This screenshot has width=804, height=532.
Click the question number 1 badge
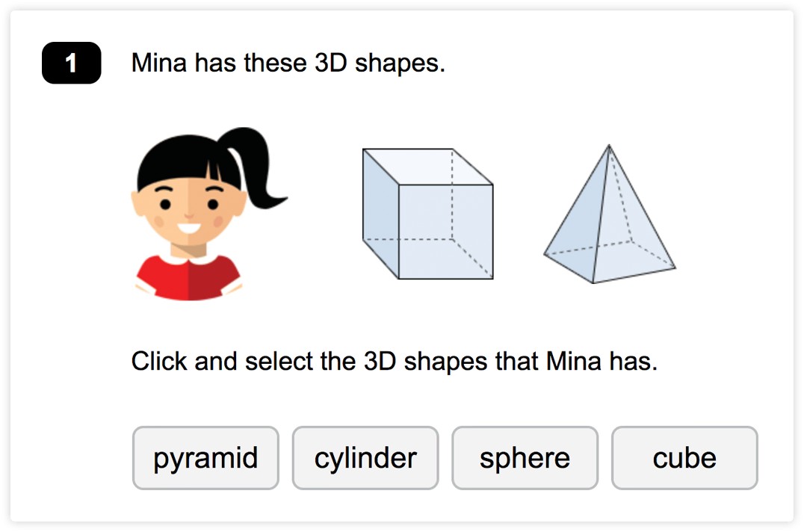[71, 63]
